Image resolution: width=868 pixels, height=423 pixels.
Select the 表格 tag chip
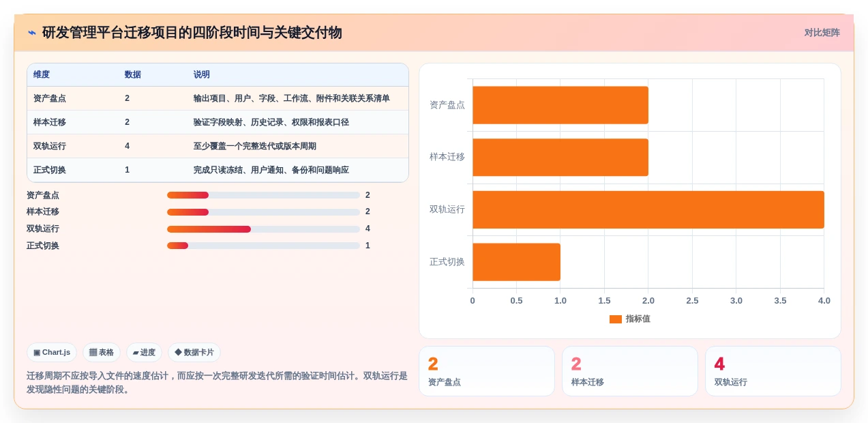pos(102,353)
